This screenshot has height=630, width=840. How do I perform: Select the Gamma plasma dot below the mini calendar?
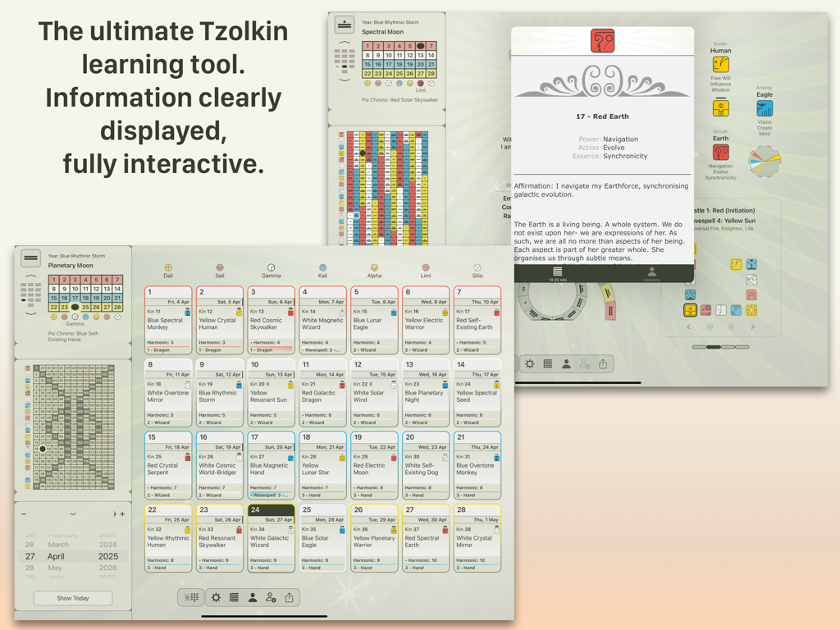75,317
